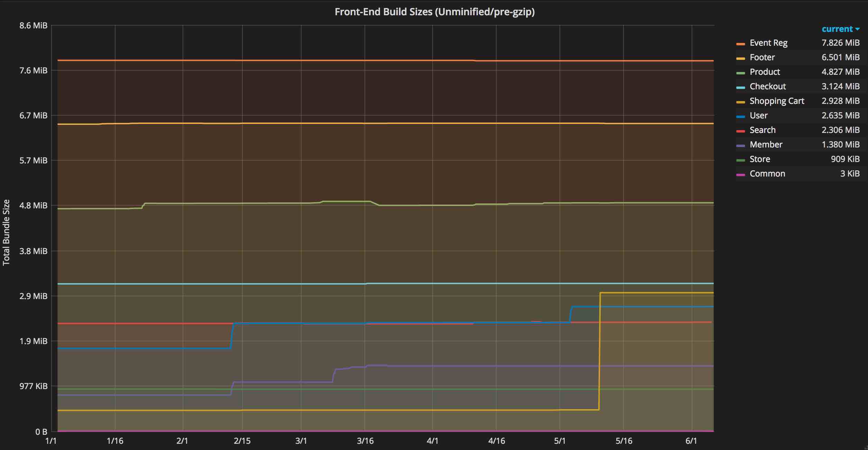868x450 pixels.
Task: Click the 3/16 x-axis date label
Action: click(365, 441)
